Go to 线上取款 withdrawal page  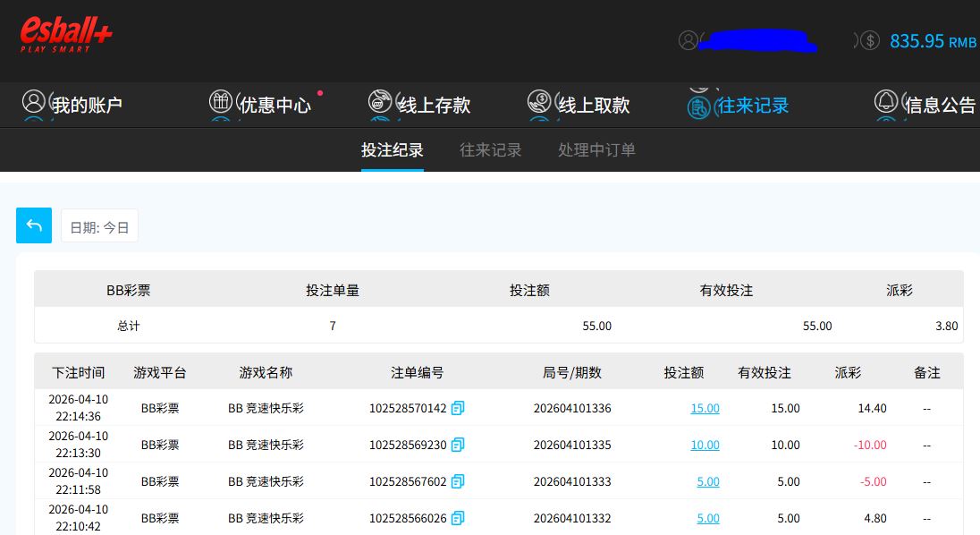[579, 105]
